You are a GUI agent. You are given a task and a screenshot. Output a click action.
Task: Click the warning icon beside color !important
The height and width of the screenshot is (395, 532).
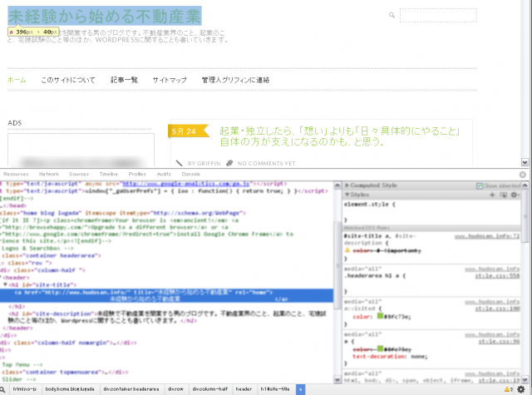click(x=347, y=250)
